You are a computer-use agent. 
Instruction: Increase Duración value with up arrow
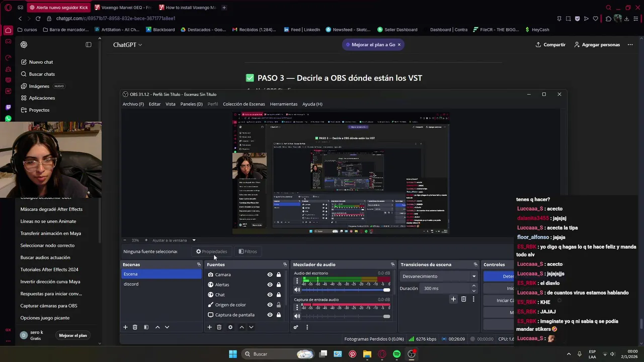(x=473, y=286)
